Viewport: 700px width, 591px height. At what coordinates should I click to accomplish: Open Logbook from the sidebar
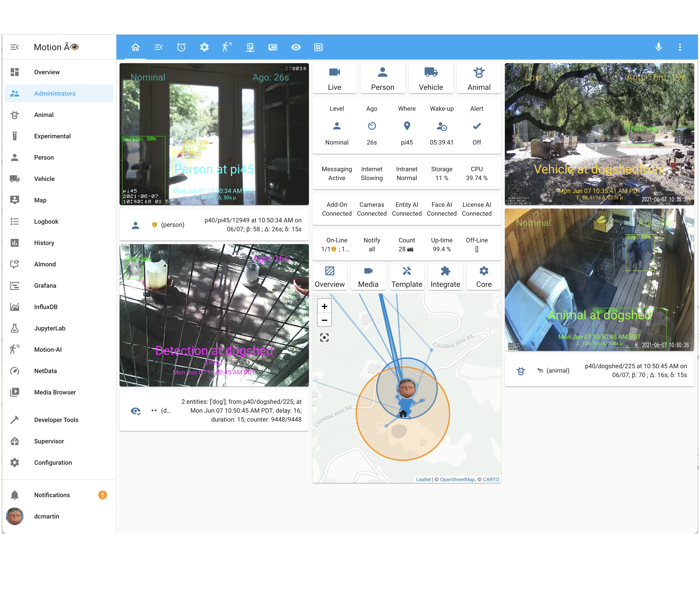coord(46,221)
